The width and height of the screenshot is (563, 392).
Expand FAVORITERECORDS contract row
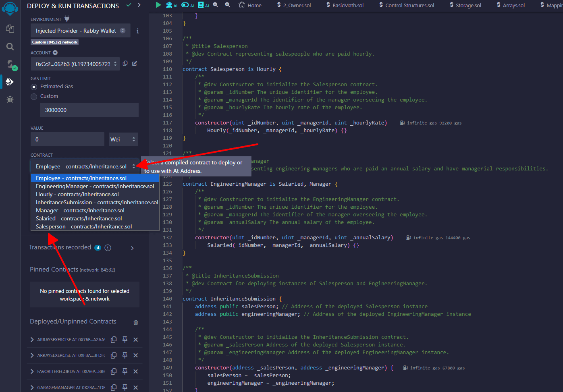pyautogui.click(x=32, y=371)
